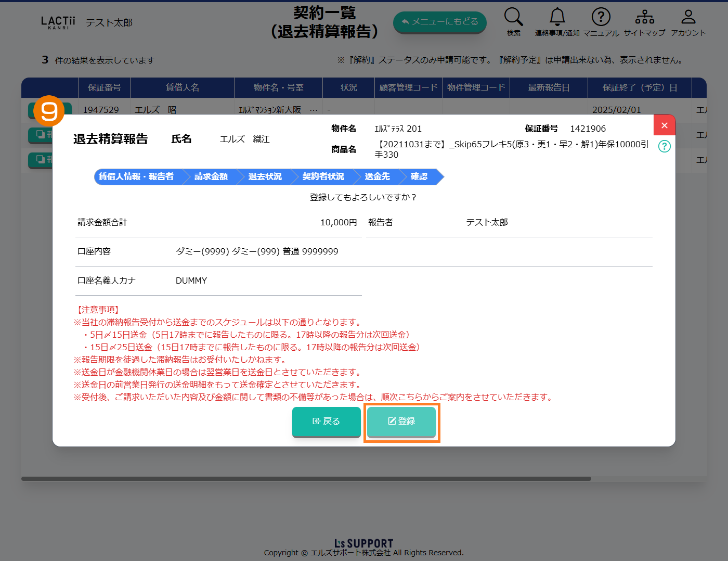
Task: Click the search magnifier icon
Action: click(x=513, y=17)
